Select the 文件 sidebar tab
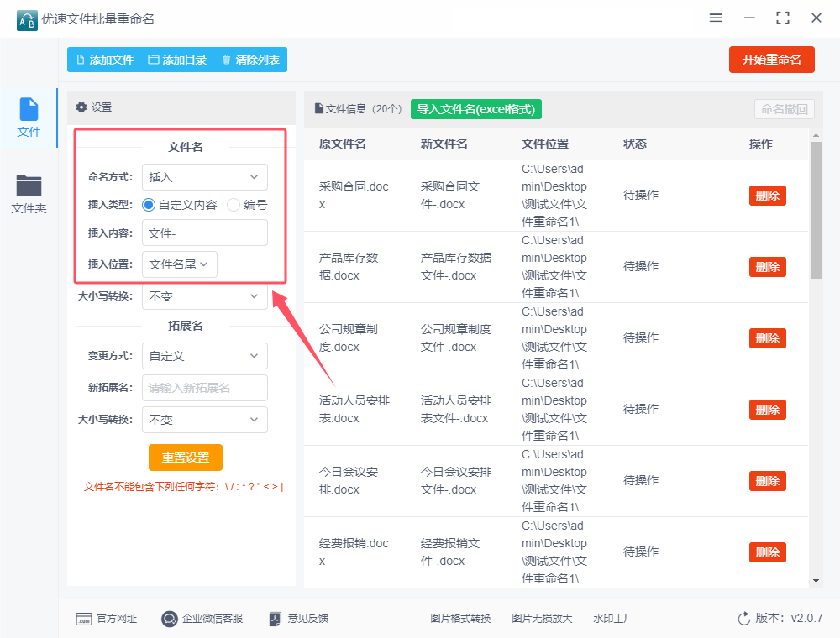Image resolution: width=840 pixels, height=638 pixels. [29, 118]
